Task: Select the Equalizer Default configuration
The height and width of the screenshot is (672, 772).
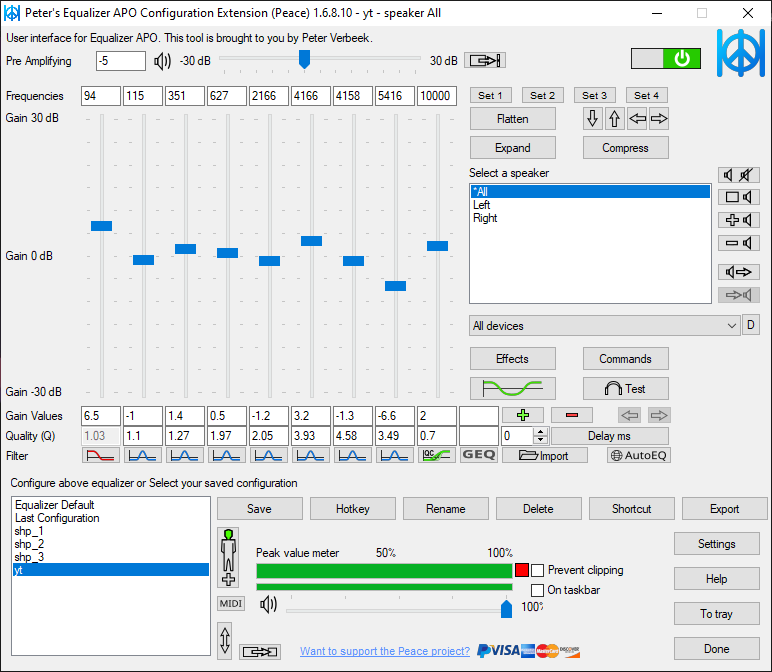Action: click(111, 505)
